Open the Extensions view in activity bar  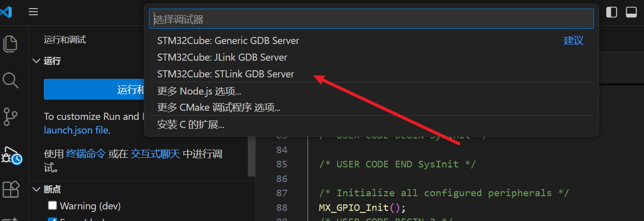(11, 189)
